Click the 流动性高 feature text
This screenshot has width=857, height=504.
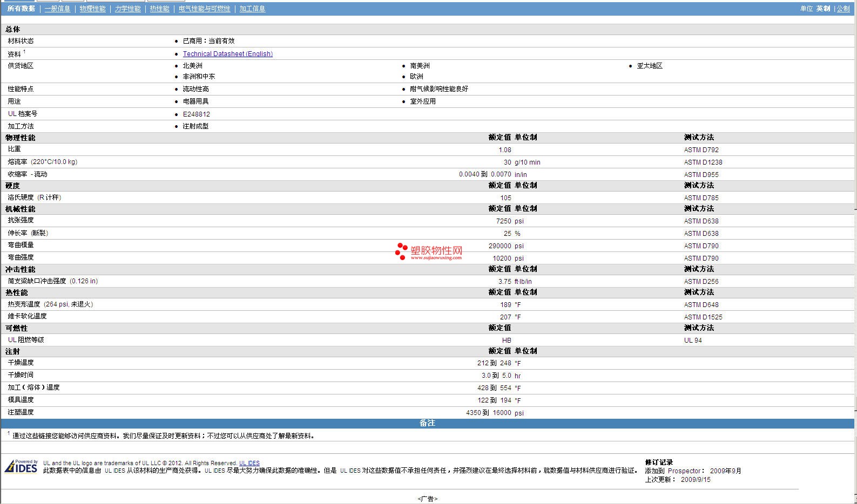(195, 89)
